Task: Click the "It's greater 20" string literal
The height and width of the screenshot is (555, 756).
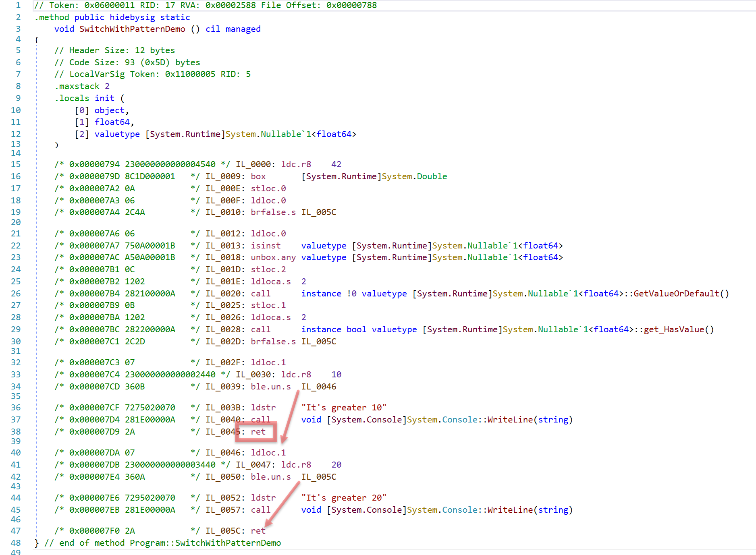Action: 343,498
